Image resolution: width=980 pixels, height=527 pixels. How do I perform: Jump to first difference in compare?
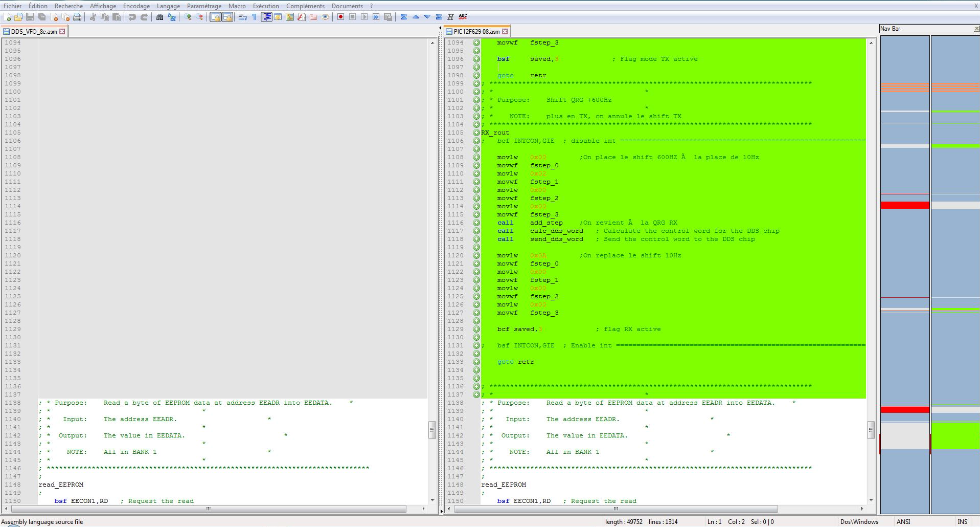coord(404,17)
